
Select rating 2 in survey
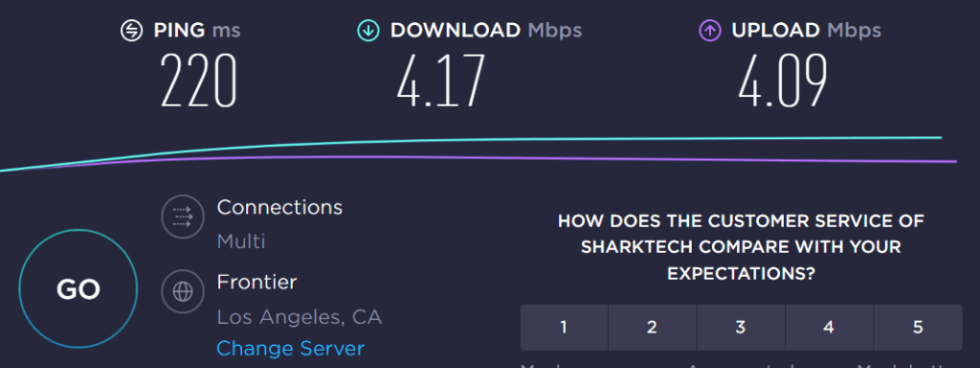[x=652, y=328]
